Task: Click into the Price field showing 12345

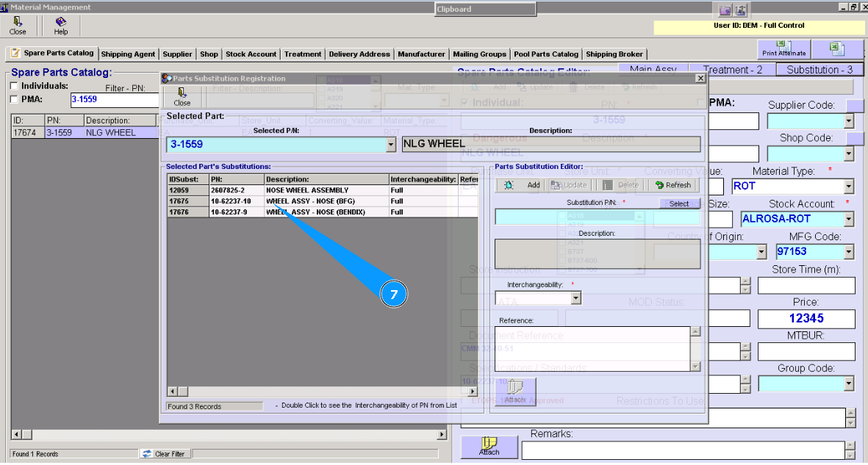Action: pyautogui.click(x=806, y=319)
